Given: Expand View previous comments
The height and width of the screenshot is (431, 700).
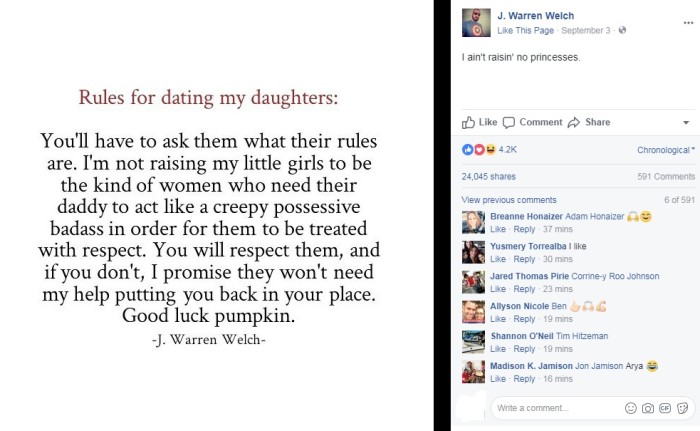Looking at the screenshot, I should [509, 200].
